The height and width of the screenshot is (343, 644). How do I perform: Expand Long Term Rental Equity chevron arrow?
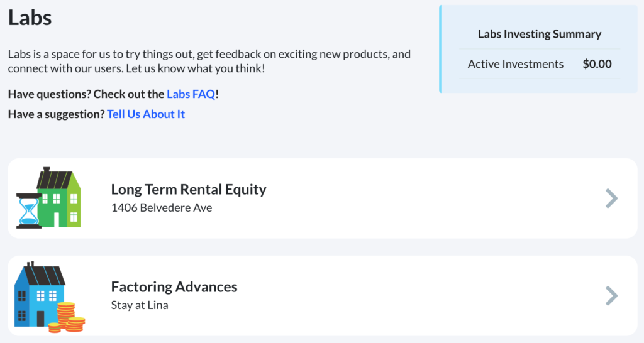(x=611, y=199)
